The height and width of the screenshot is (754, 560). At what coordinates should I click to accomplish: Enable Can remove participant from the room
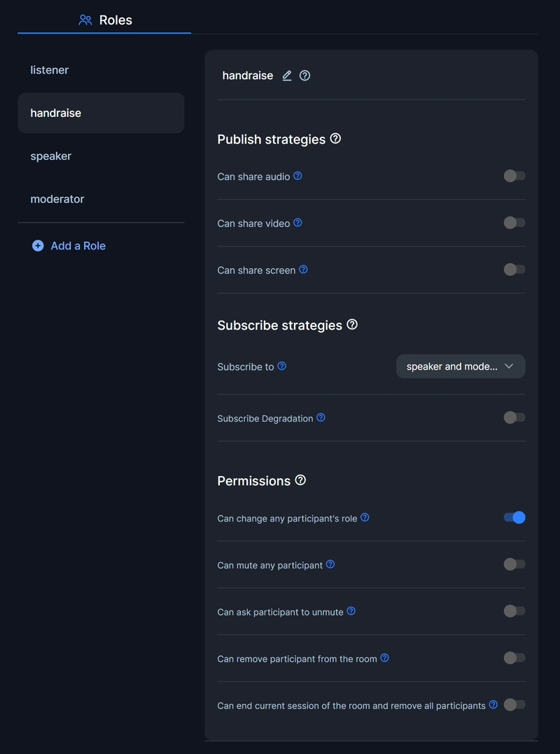514,658
